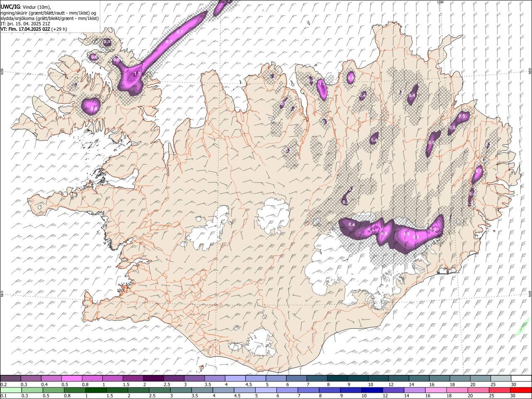Click the 1.7 snowfall cell in the Westfjords
Image resolution: width=532 pixels, height=399 pixels.
coord(136,74)
